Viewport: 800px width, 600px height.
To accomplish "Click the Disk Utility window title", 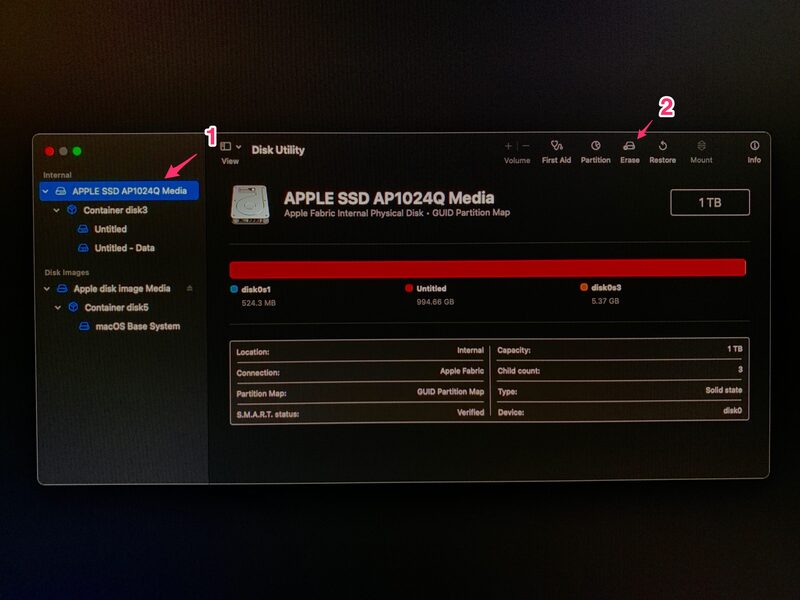I will 278,150.
